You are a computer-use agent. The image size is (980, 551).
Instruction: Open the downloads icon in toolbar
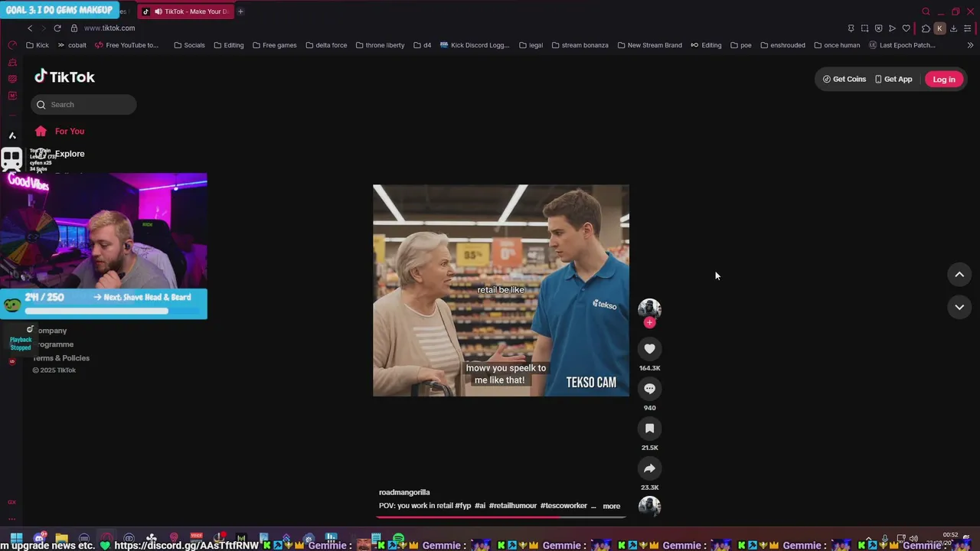[x=953, y=28]
